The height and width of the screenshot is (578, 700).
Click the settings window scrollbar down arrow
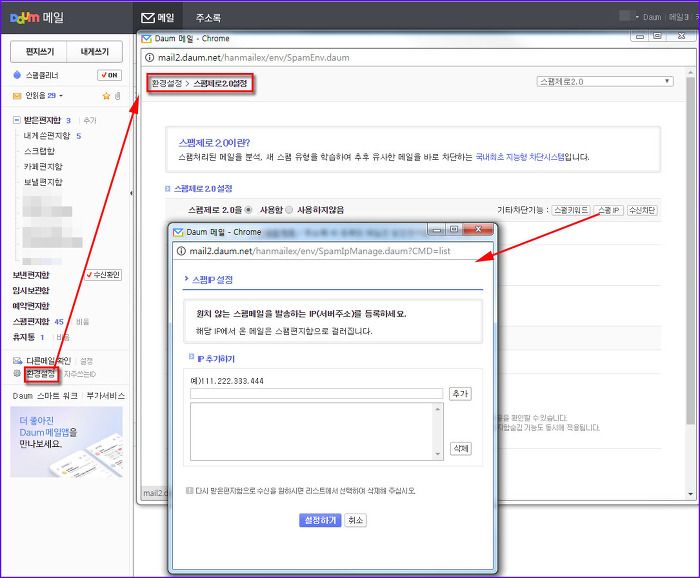pos(691,494)
